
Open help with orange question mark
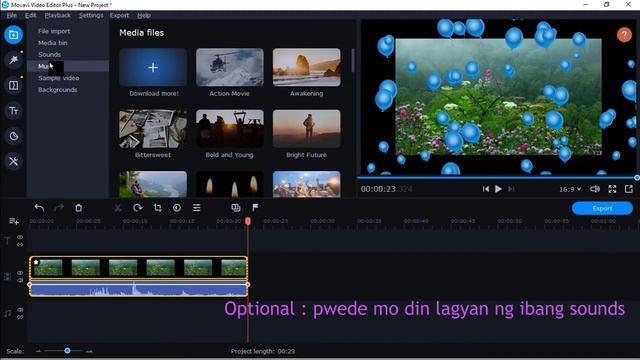(x=624, y=35)
